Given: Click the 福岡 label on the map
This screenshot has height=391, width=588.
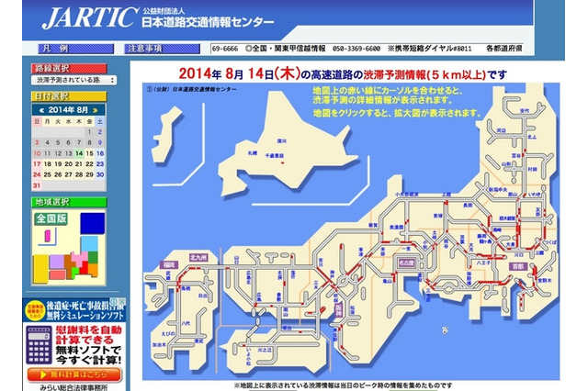Looking at the screenshot, I should pos(169,265).
